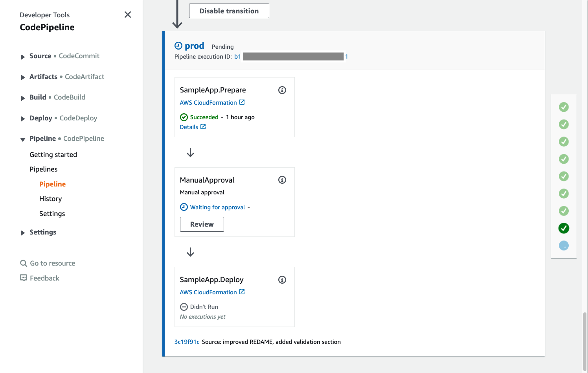
Task: Open commit 3c19f91c link
Action: click(187, 342)
